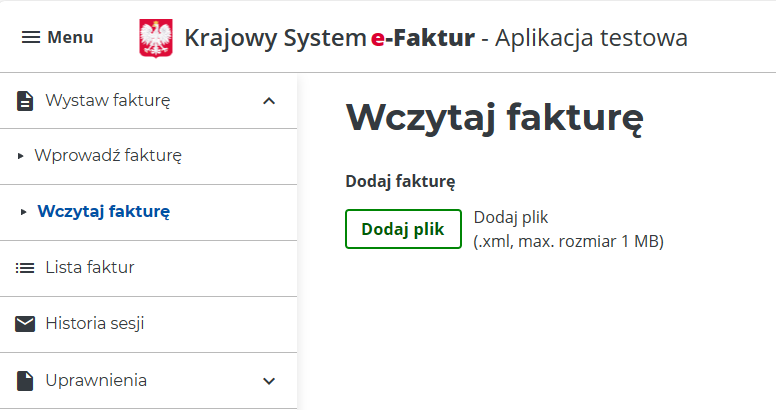The height and width of the screenshot is (410, 776).
Task: Click the Wystaw fakturę menu label
Action: [x=108, y=101]
